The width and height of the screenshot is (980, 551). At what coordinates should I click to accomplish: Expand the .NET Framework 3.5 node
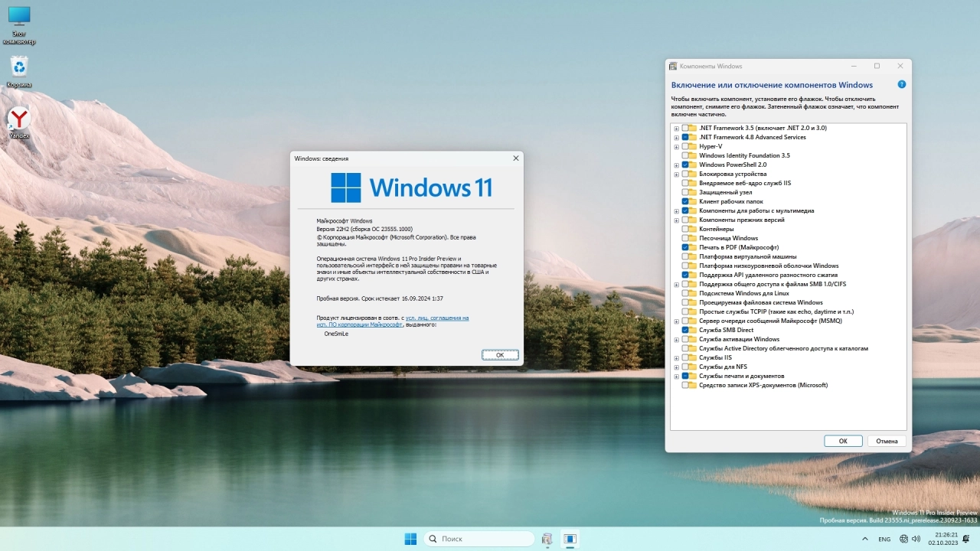676,128
